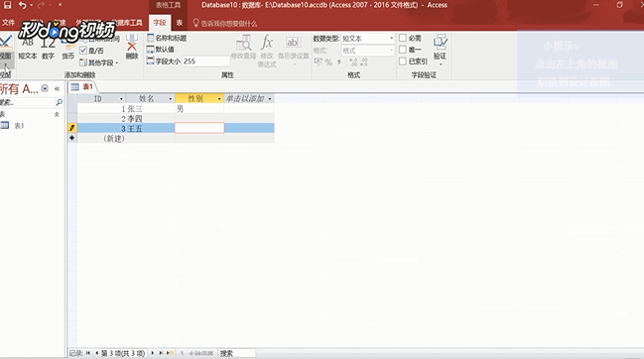Open the View (视图) switcher button
This screenshot has height=359, width=644.
click(x=6, y=52)
